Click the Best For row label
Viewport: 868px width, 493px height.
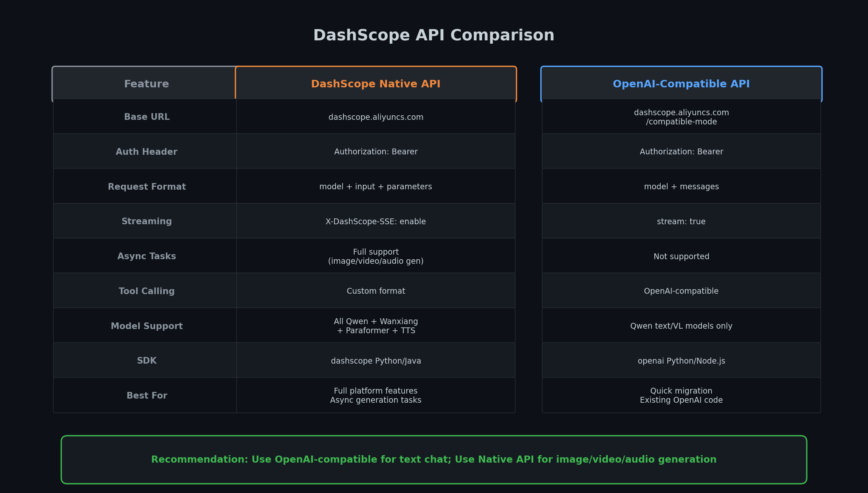pos(147,396)
